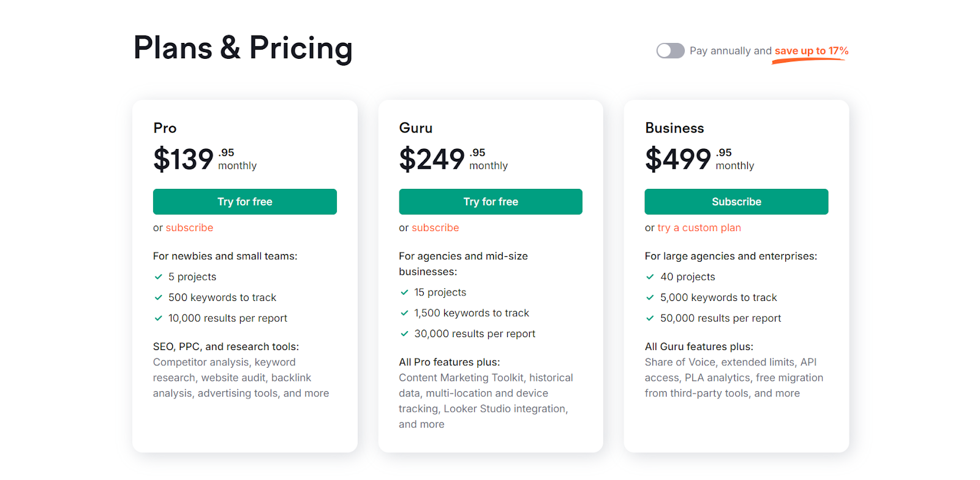Select the Guru plan heading
Screen dimensions: 980x480
pyautogui.click(x=416, y=128)
